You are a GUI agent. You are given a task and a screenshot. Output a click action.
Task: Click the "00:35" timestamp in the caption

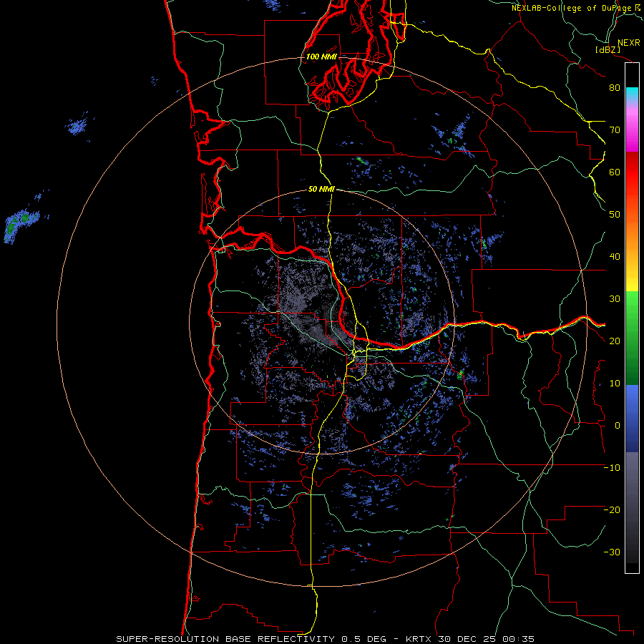(517, 639)
